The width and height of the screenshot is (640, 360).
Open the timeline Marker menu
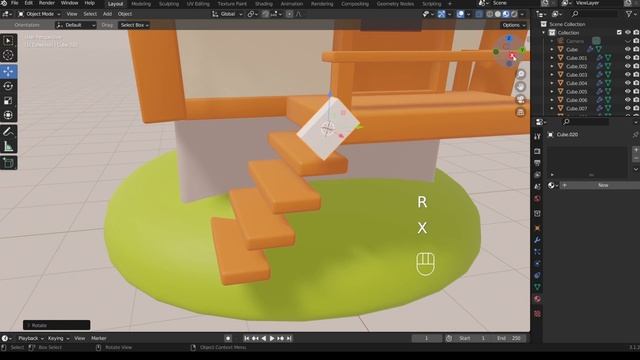click(x=99, y=338)
